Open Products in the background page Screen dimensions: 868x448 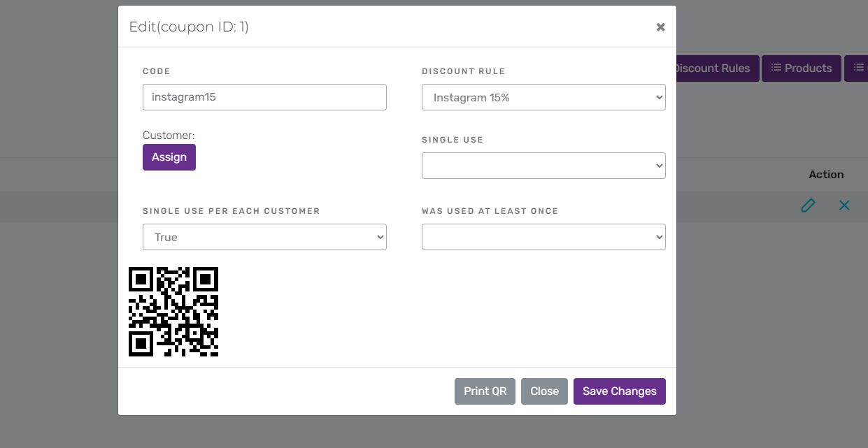pyautogui.click(x=802, y=68)
